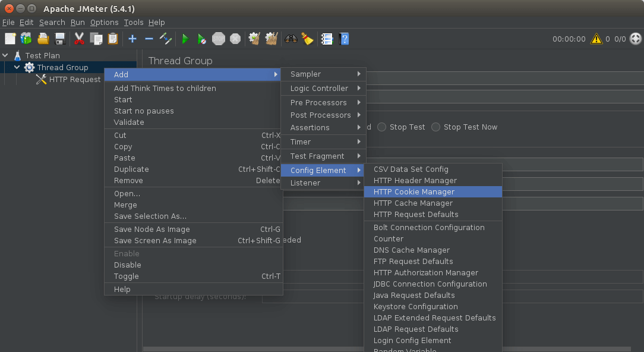Select the Stop Test radio button
644x352 pixels.
pos(382,127)
